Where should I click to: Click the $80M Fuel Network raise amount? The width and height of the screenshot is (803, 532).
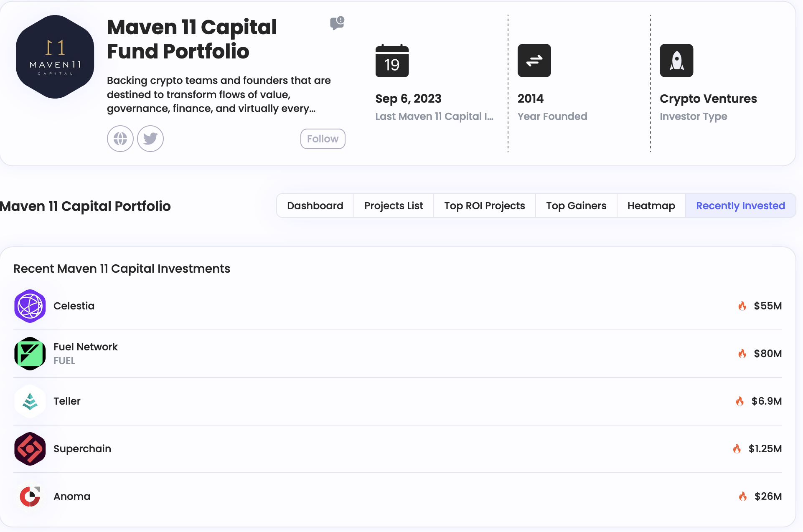point(768,354)
